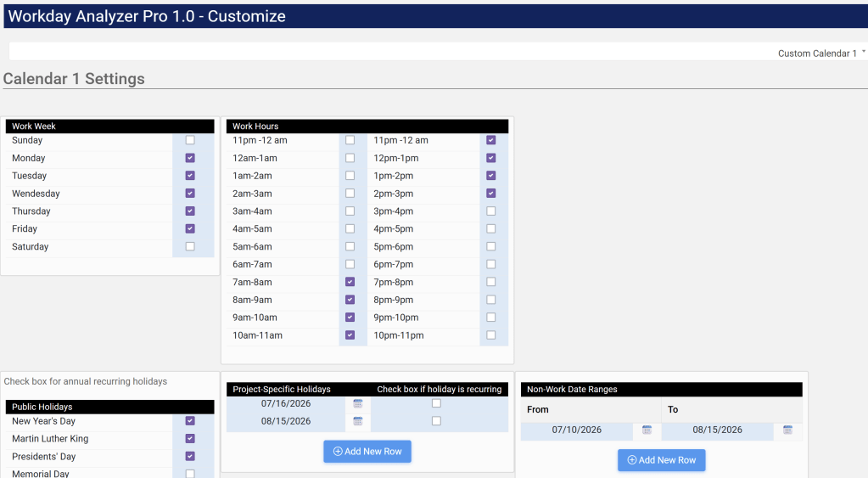Viewport: 868px width, 478px height.
Task: Check the 10pm-11pm work hour
Action: [x=491, y=335]
